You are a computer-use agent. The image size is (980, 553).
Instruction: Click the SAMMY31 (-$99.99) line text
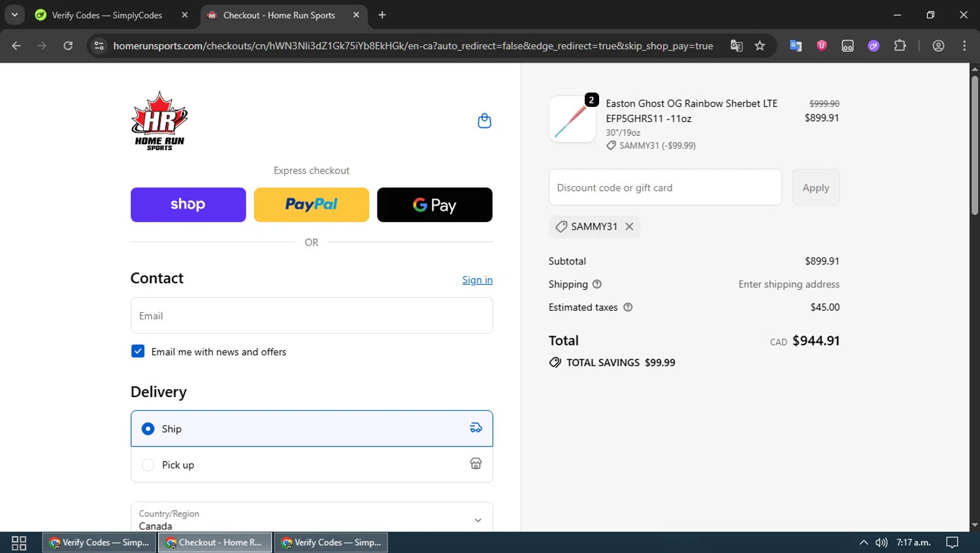pyautogui.click(x=657, y=146)
